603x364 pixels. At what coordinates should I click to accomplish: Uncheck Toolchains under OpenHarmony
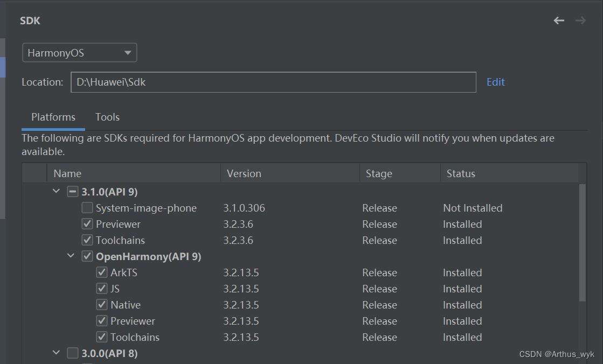coord(102,337)
